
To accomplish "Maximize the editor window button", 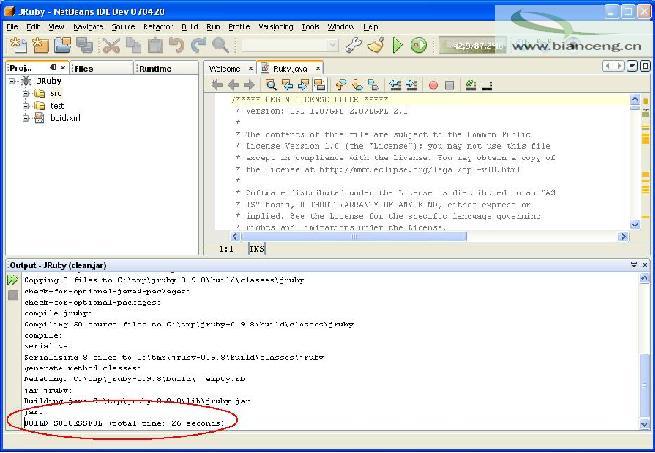I will point(645,66).
